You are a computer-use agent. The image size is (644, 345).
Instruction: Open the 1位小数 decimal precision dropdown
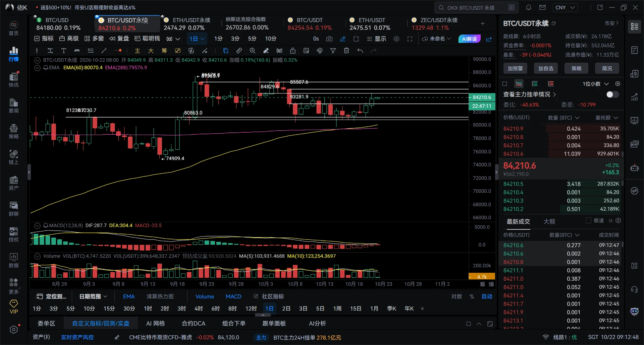pos(595,84)
